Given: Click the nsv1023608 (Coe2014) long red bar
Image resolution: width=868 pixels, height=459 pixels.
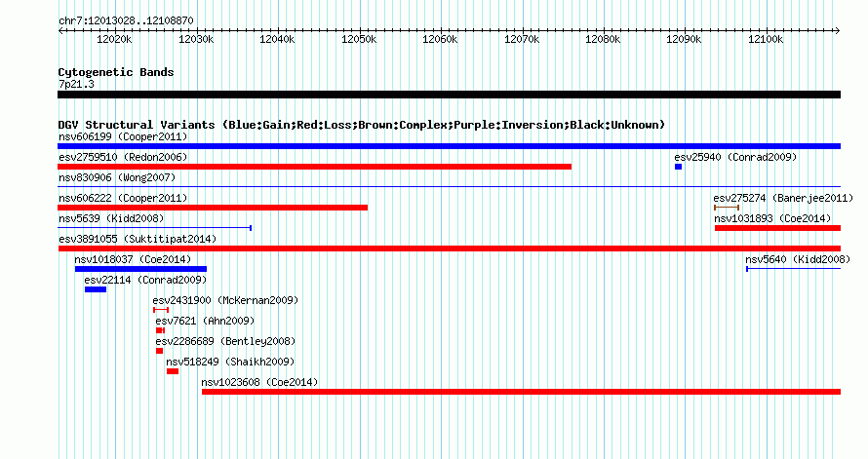Looking at the screenshot, I should (521, 392).
